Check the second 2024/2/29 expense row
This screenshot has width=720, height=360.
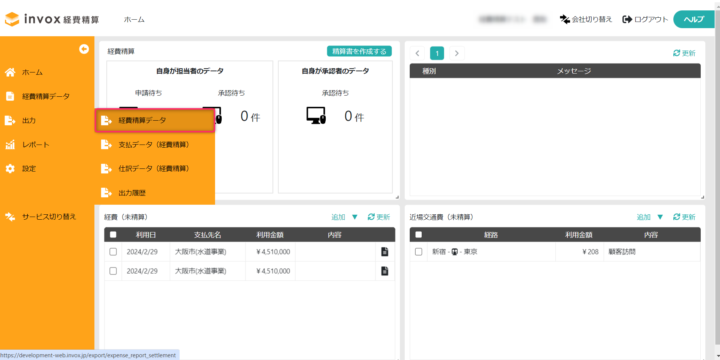[x=113, y=271]
